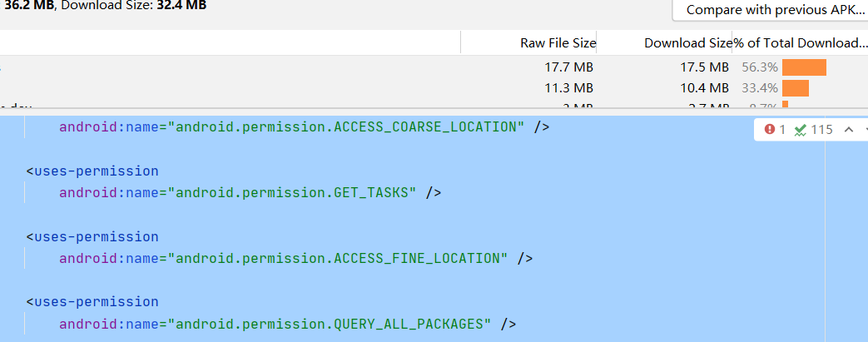Sort by Download Size column header
868x342 pixels.
tap(687, 42)
